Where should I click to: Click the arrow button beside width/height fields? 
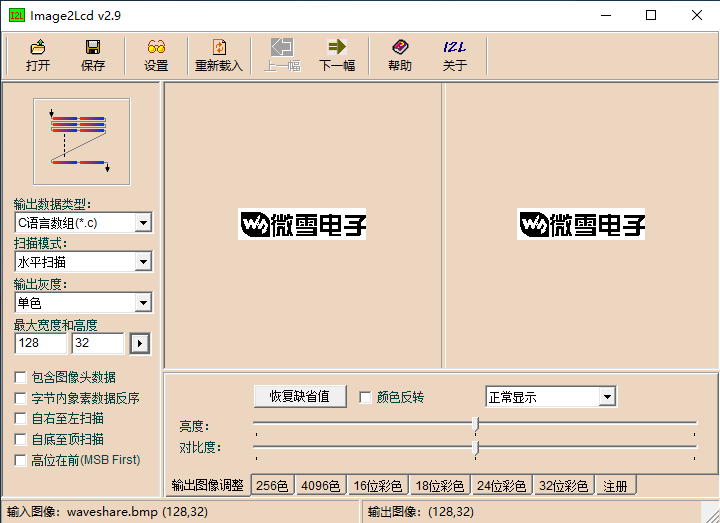click(140, 343)
